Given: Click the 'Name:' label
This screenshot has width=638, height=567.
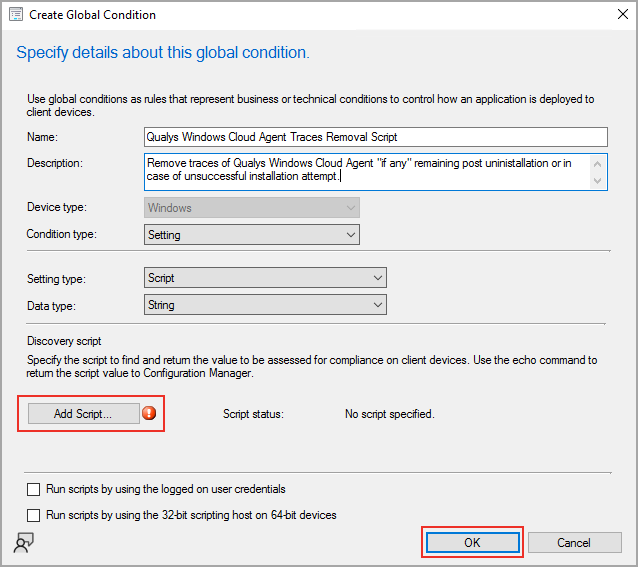Looking at the screenshot, I should click(42, 137).
